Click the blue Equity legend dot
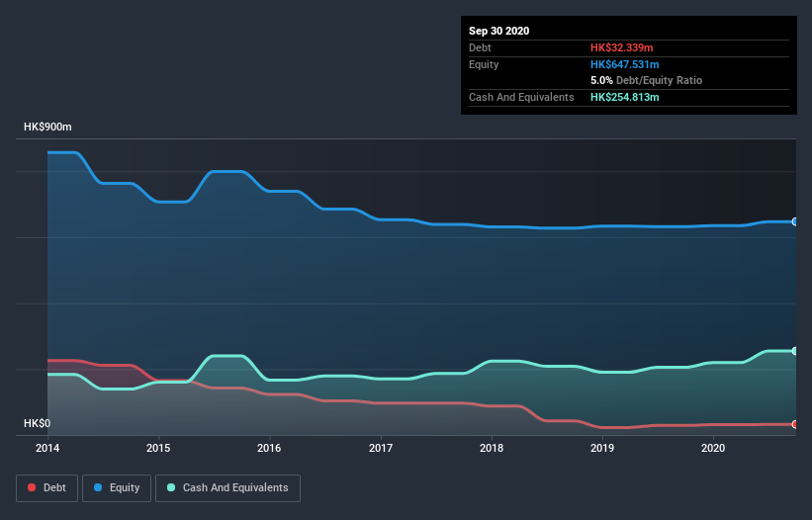The width and height of the screenshot is (812, 520). pyautogui.click(x=98, y=487)
